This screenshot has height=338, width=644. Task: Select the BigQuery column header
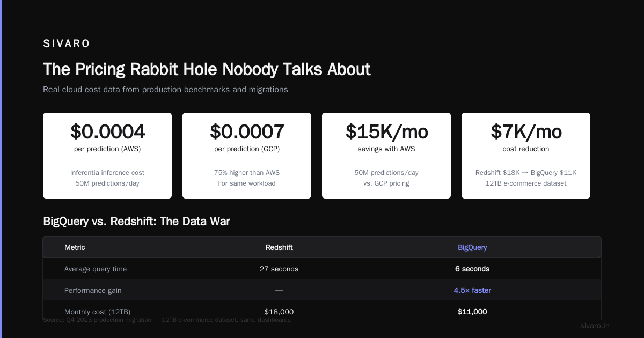pos(472,247)
